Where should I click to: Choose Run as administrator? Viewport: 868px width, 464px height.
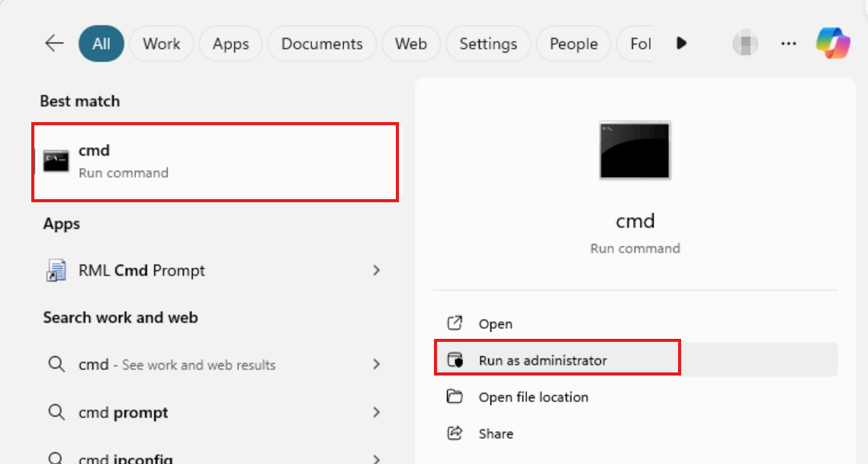[635, 360]
